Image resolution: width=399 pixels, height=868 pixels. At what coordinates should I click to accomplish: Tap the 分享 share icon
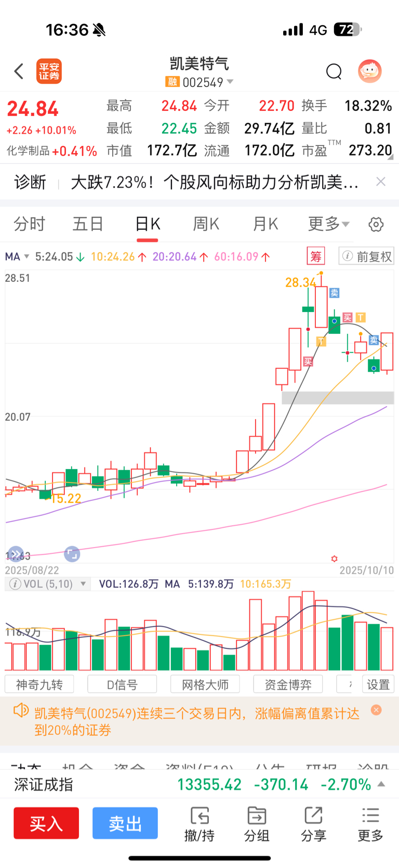(x=313, y=824)
